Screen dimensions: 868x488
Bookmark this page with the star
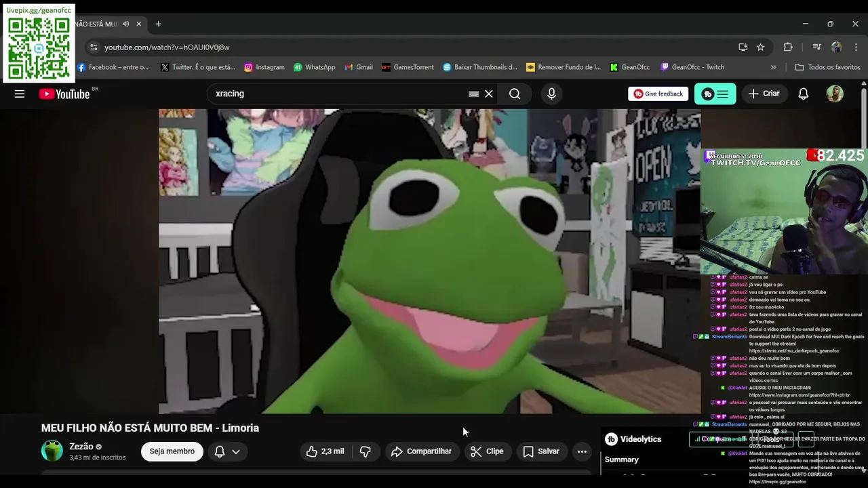click(x=761, y=47)
